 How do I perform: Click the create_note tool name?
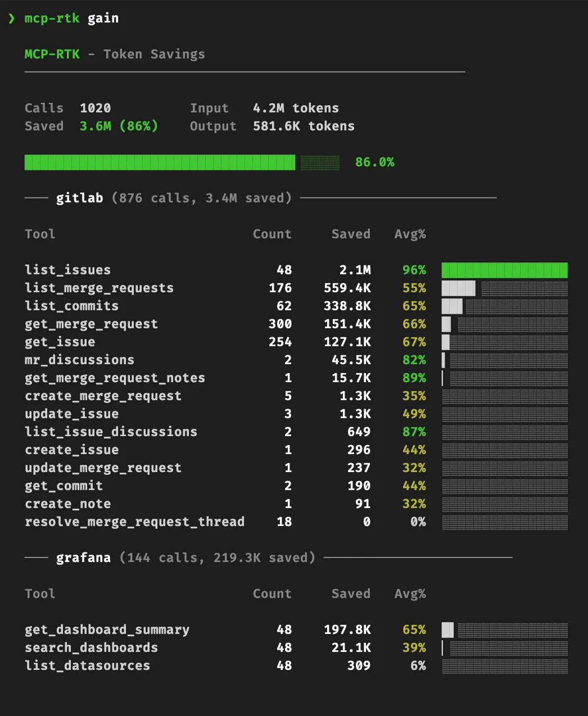(67, 504)
